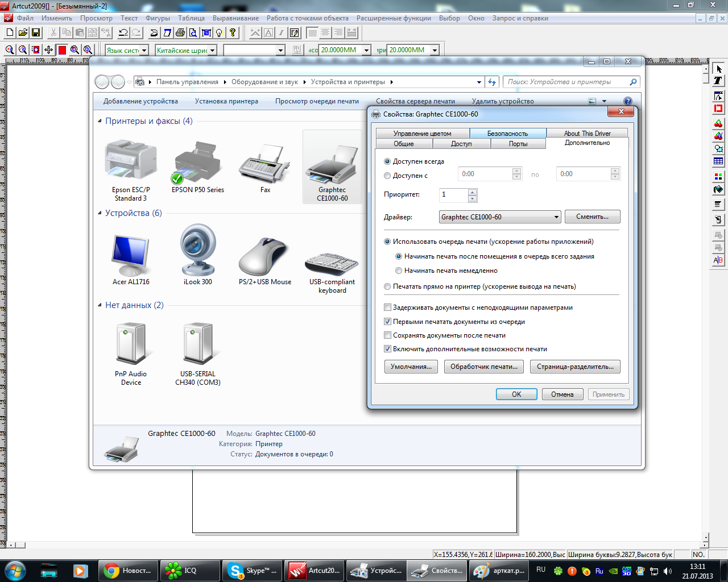Click the red square icon in zoom toolbar
This screenshot has height=582, width=728.
point(62,50)
